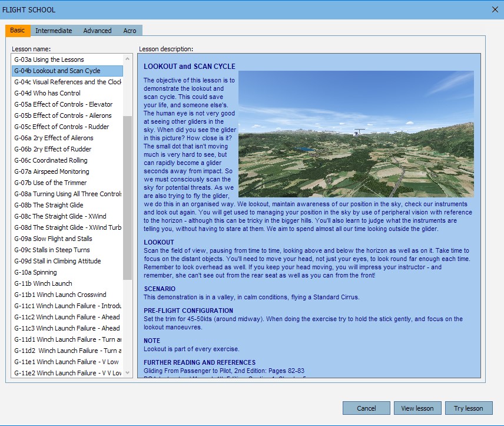The image size is (504, 426).
Task: Click the glider valley preview image
Action: point(356,134)
